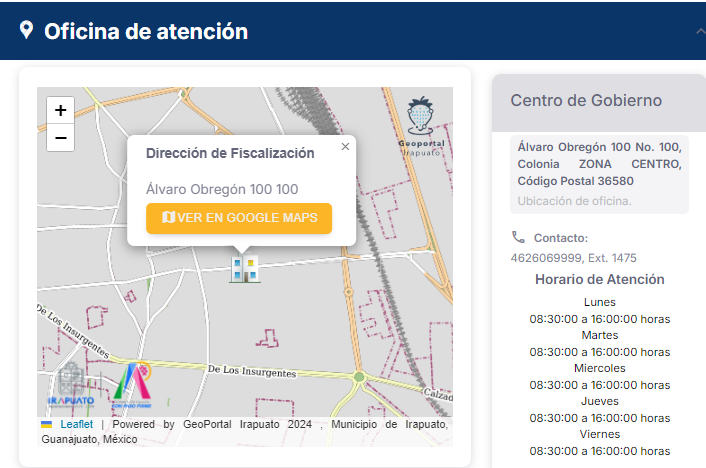Collapse the Oficina de atención section chevron
This screenshot has width=706, height=468.
pos(700,32)
